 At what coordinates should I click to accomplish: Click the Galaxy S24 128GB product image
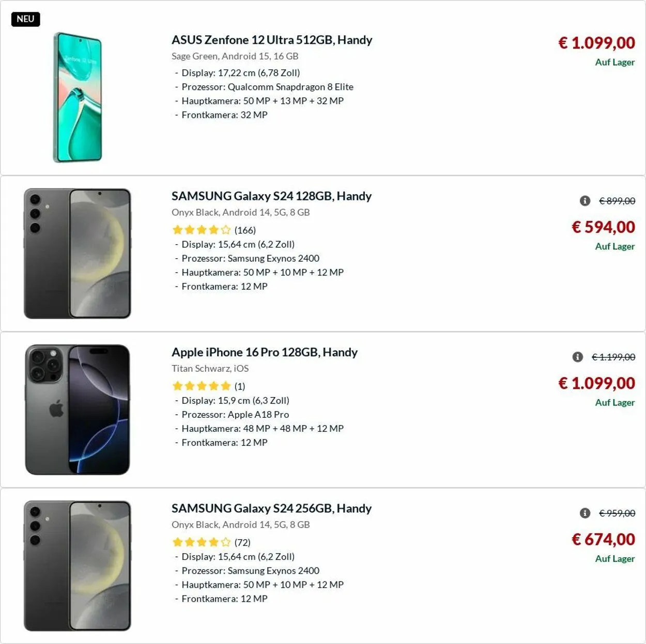(78, 253)
